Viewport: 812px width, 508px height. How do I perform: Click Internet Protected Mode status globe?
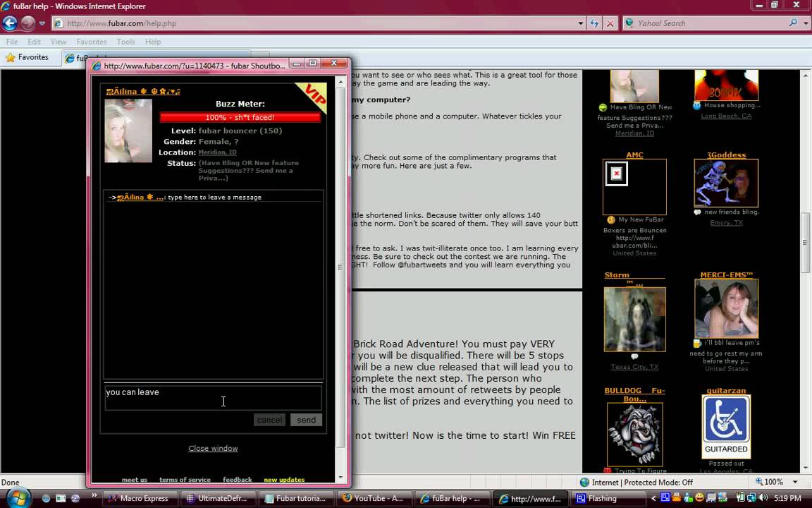point(584,482)
